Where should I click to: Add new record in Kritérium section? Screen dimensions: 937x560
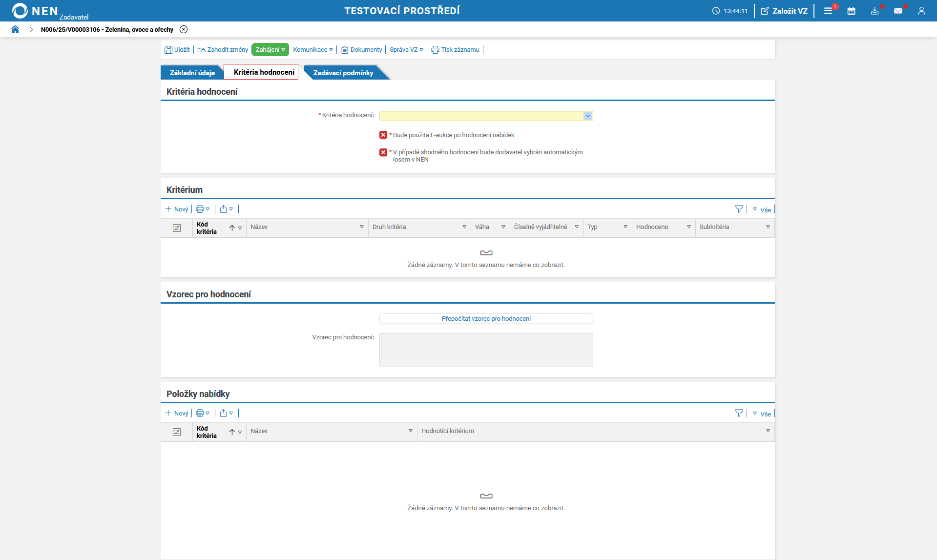click(177, 209)
